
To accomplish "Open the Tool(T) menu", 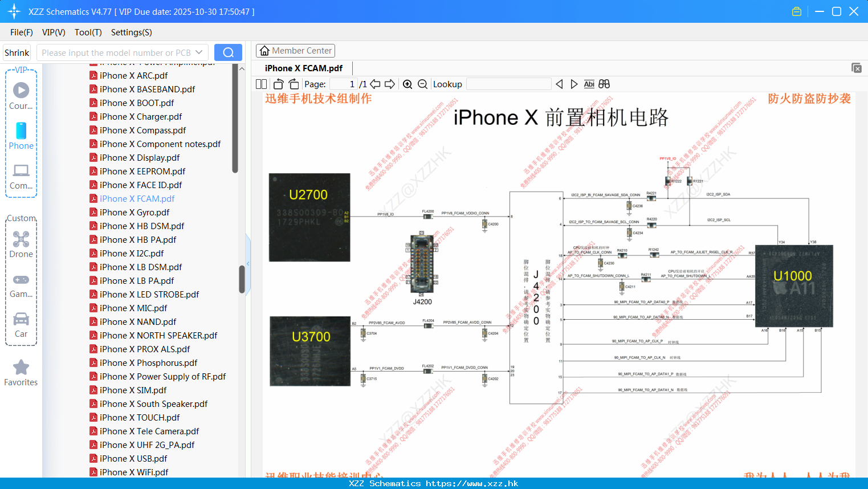I will [x=88, y=32].
